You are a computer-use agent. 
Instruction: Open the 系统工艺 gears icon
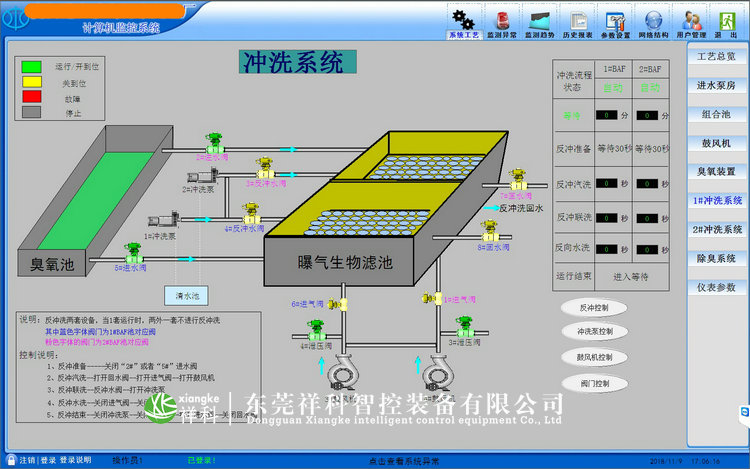tap(463, 20)
